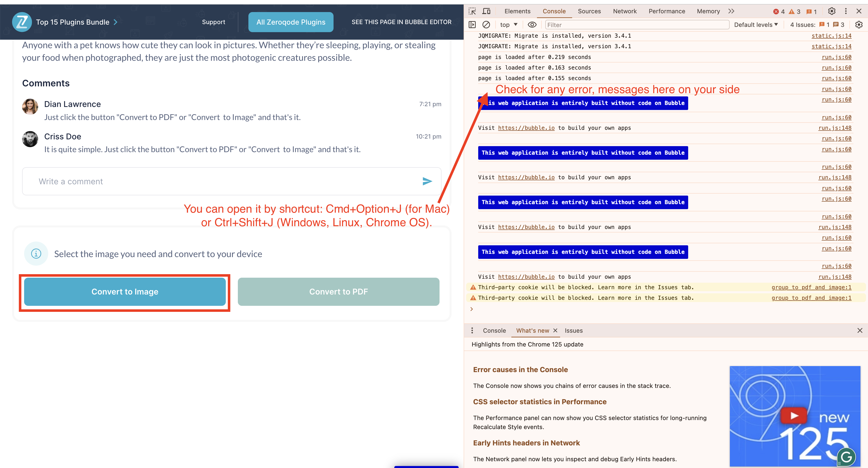Click the Inspect element cursor icon
Screen dimensions: 868x468
pos(473,11)
